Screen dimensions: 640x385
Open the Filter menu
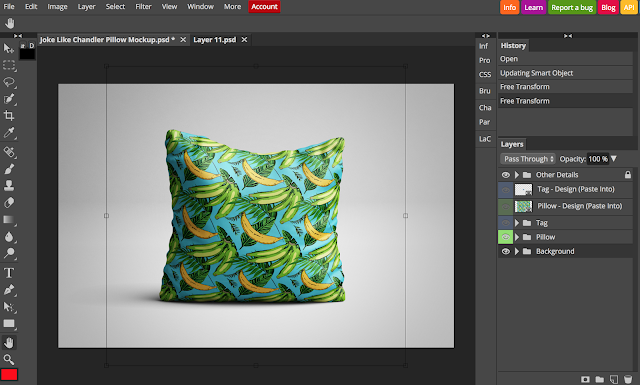click(x=143, y=7)
